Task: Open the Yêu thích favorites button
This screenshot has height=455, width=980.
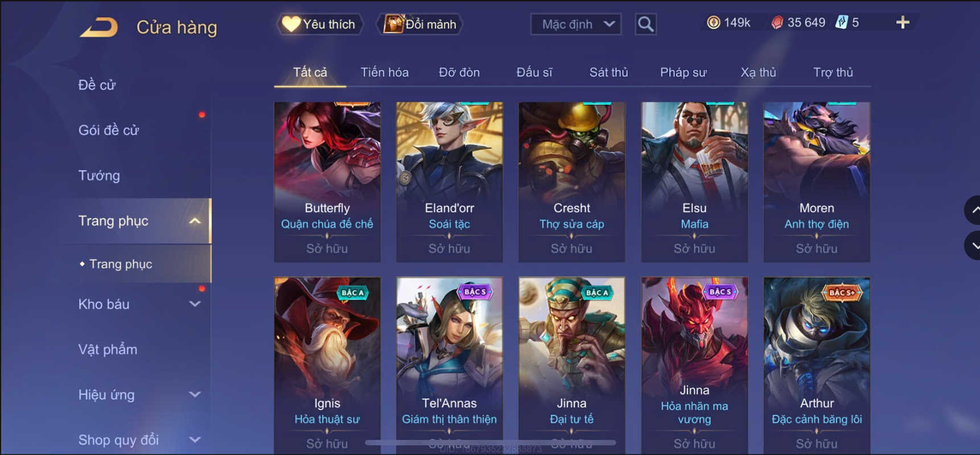Action: point(319,24)
